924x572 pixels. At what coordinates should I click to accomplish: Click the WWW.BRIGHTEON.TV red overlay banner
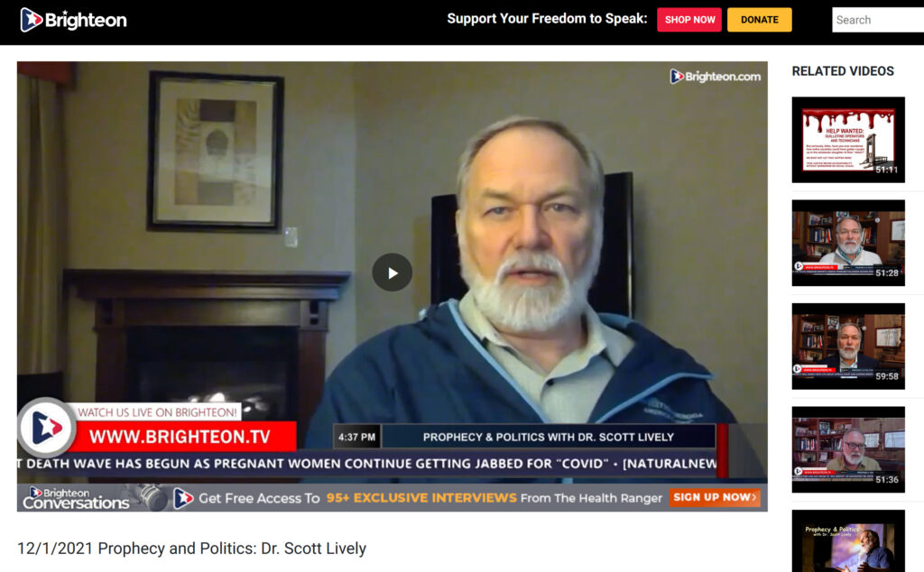[x=180, y=437]
